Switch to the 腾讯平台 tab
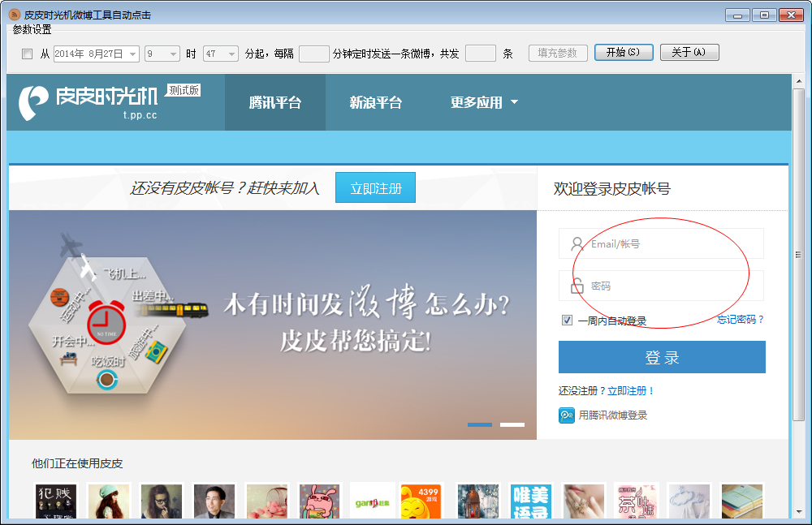Image resolution: width=812 pixels, height=525 pixels. click(x=275, y=102)
